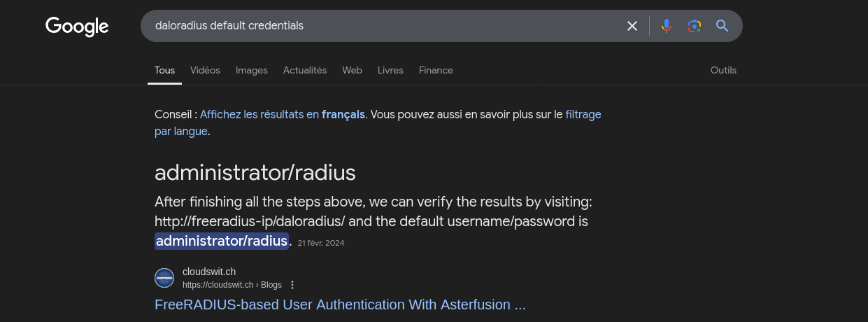This screenshot has height=322, width=868.
Task: Click the magnifying glass search button
Action: [723, 26]
